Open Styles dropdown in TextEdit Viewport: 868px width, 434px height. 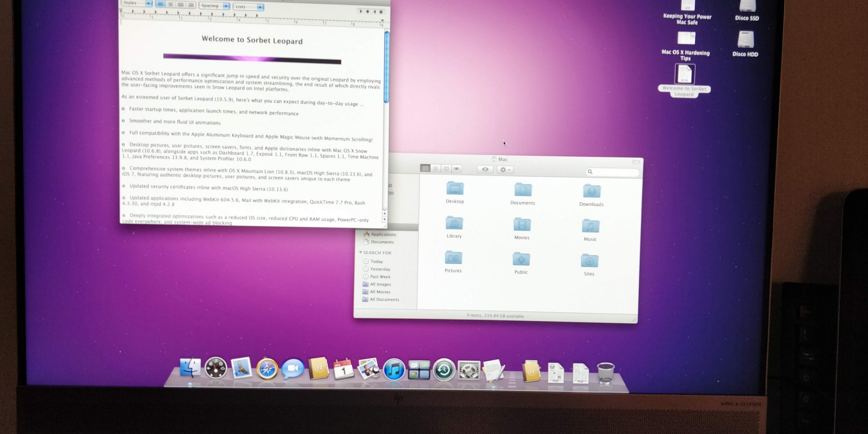pyautogui.click(x=136, y=3)
